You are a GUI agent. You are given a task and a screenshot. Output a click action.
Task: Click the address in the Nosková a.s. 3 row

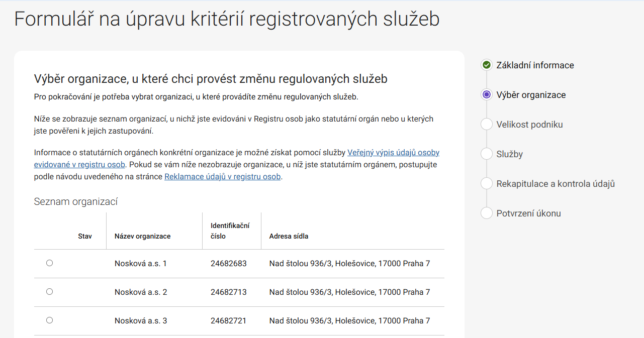point(349,320)
